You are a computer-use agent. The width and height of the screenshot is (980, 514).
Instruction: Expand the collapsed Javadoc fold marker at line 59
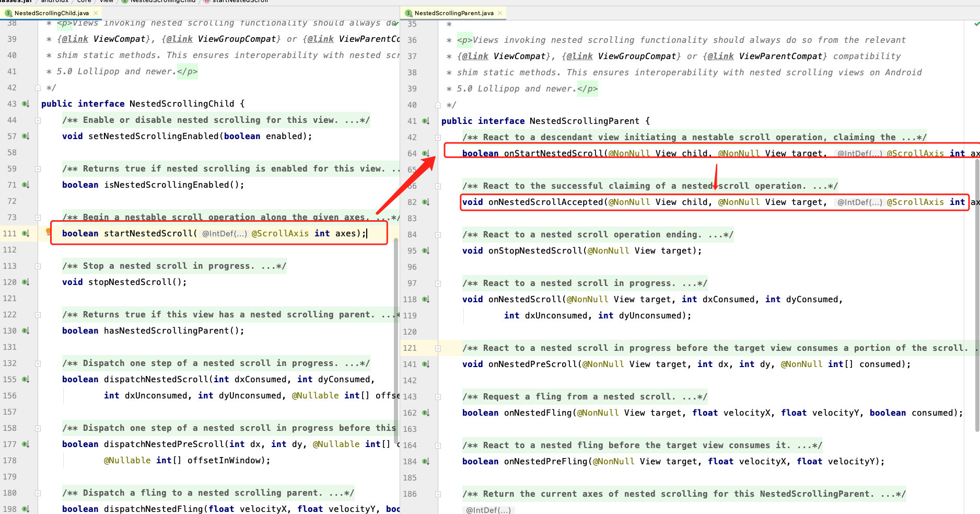click(37, 168)
